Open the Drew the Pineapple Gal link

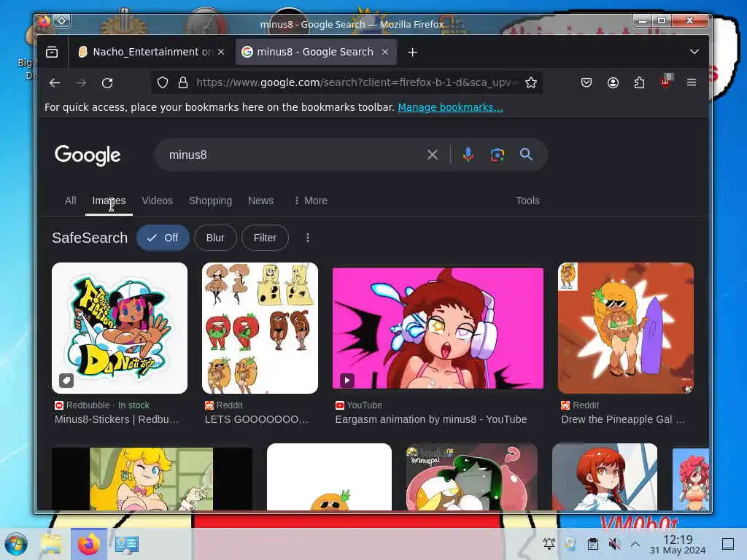[623, 419]
